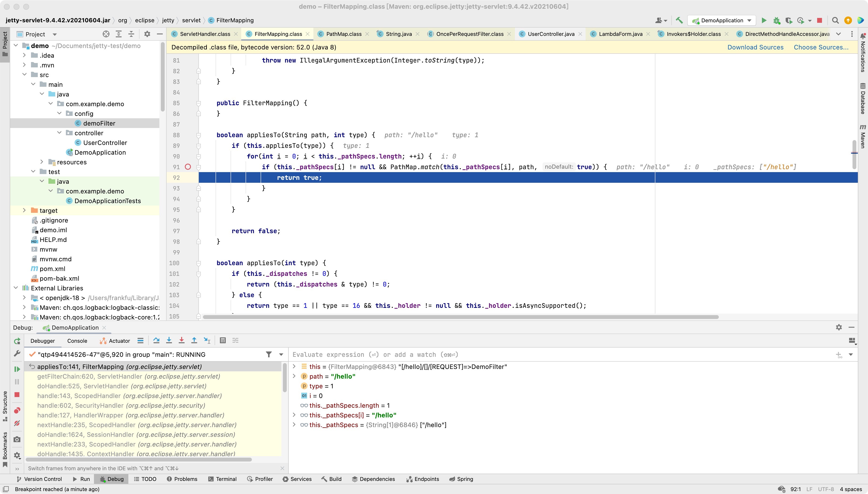
Task: Click thread dump camera icon
Action: (x=17, y=439)
